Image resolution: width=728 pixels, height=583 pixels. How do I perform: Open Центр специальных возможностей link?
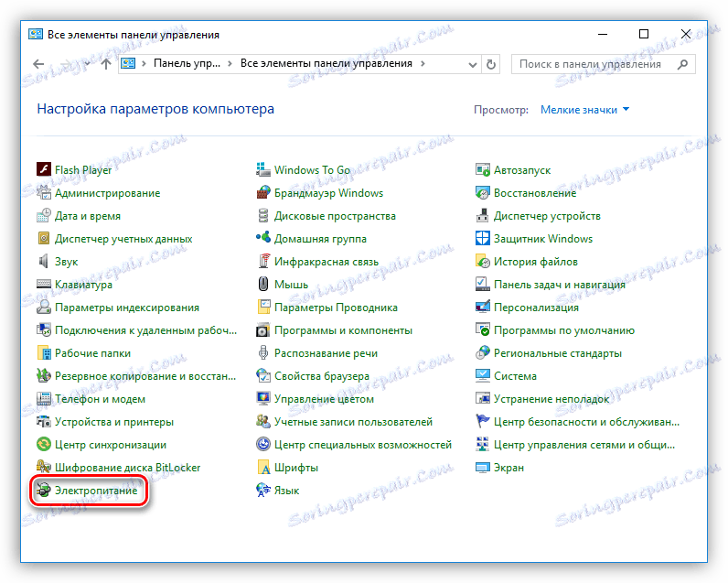click(x=362, y=445)
